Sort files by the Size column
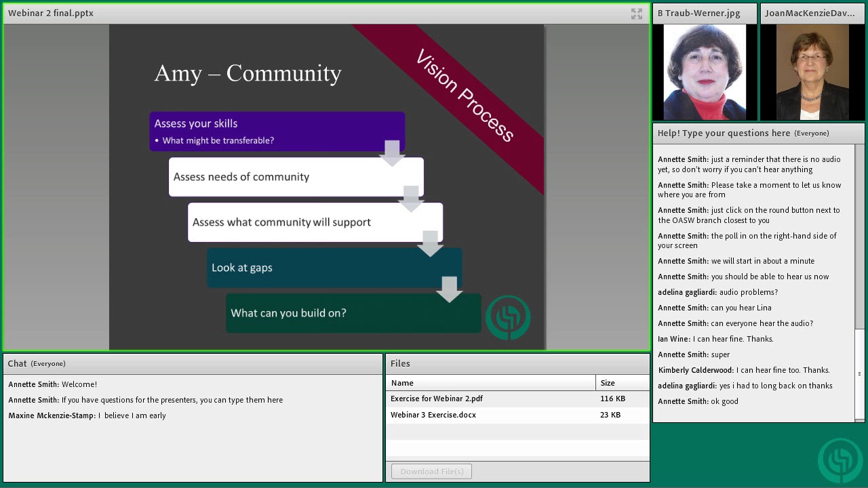 click(x=623, y=383)
